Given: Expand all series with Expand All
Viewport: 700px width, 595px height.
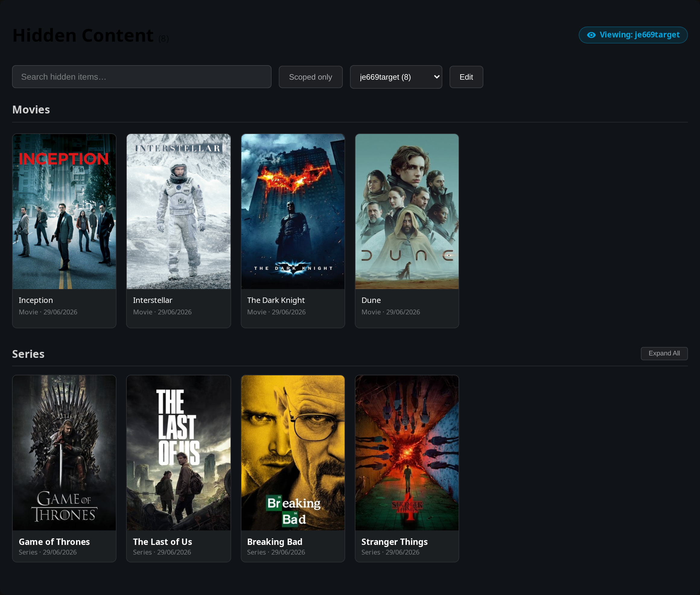Looking at the screenshot, I should [664, 353].
